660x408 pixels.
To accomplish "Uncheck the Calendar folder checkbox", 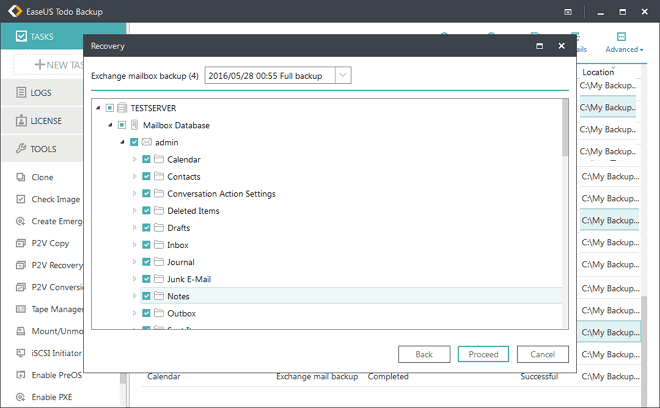I will [x=147, y=160].
